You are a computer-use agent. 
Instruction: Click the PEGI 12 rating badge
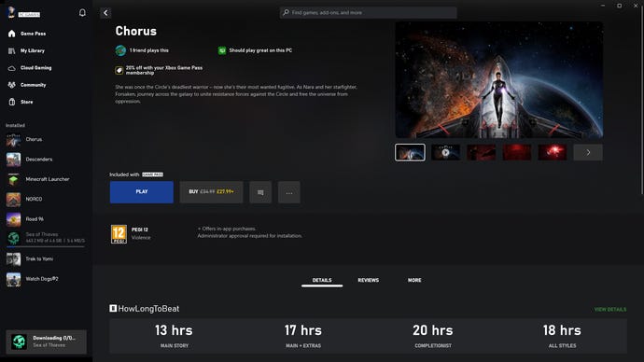(119, 234)
